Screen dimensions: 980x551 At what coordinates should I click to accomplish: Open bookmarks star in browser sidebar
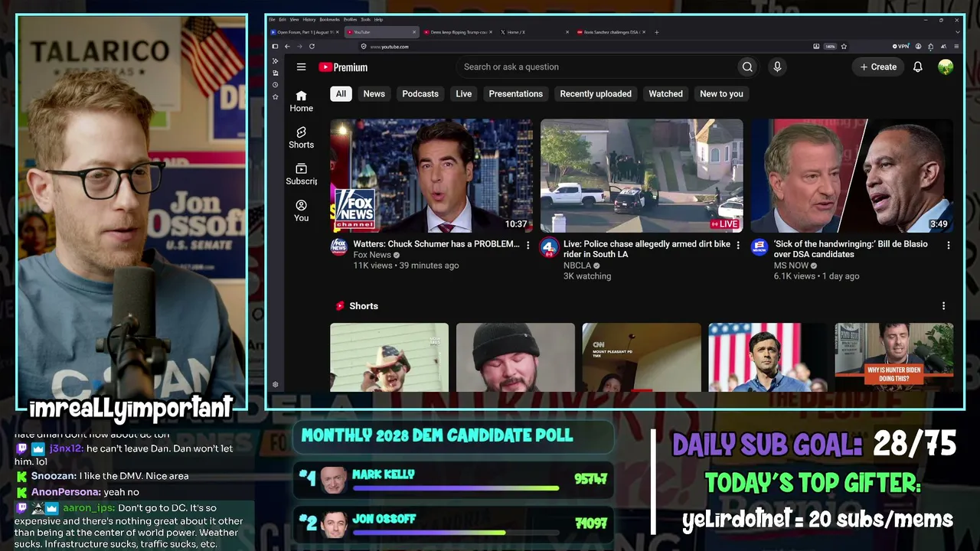tap(275, 97)
